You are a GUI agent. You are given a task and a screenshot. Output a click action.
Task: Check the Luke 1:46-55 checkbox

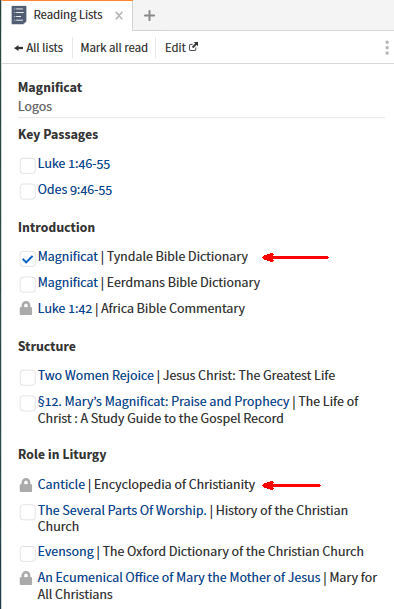tap(27, 165)
